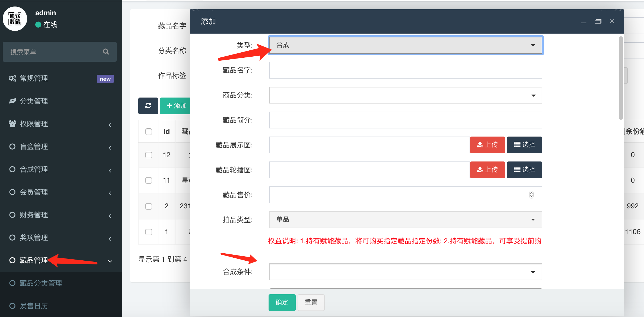Toggle the select-all header checkbox
The width and height of the screenshot is (644, 317).
[149, 132]
